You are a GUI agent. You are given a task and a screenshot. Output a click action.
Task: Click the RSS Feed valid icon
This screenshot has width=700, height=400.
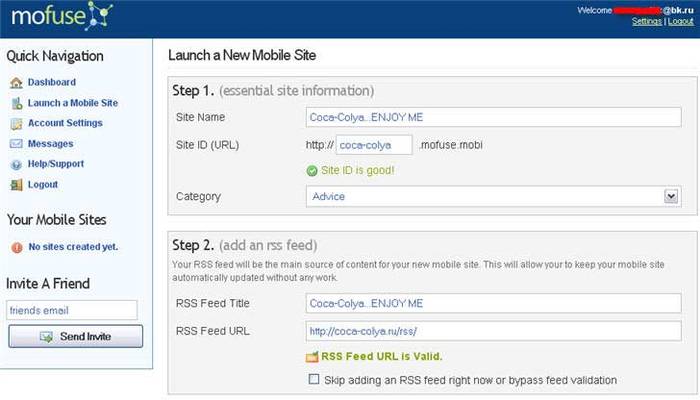pos(312,357)
